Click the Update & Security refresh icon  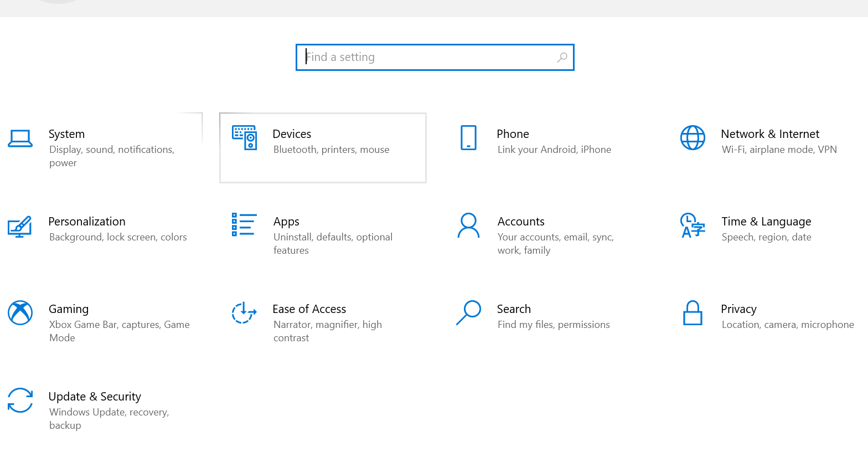click(20, 400)
